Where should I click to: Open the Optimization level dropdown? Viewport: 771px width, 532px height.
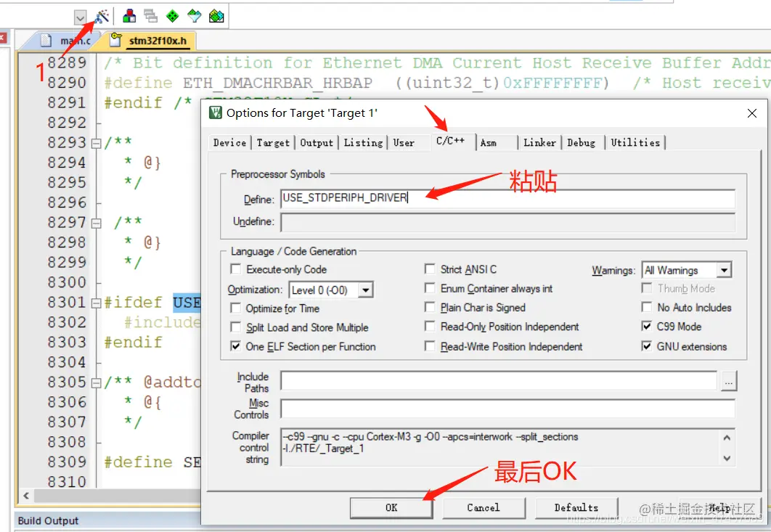point(365,290)
